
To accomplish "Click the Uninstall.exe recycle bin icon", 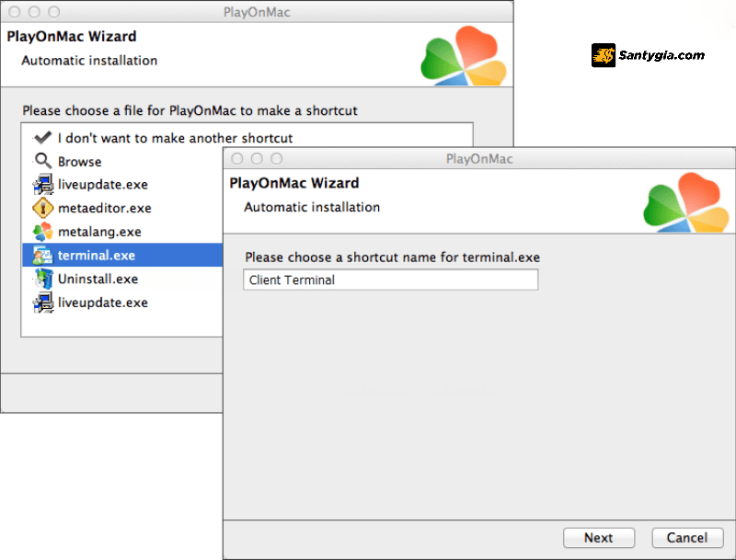I will pyautogui.click(x=43, y=279).
